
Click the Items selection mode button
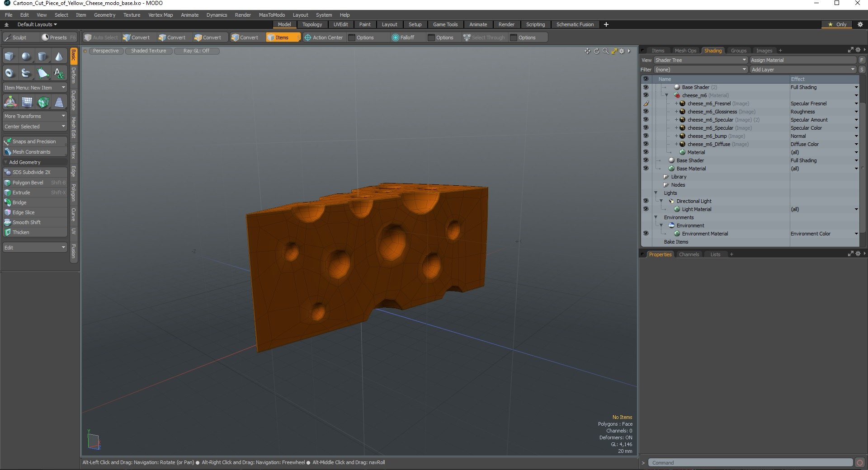coord(283,38)
